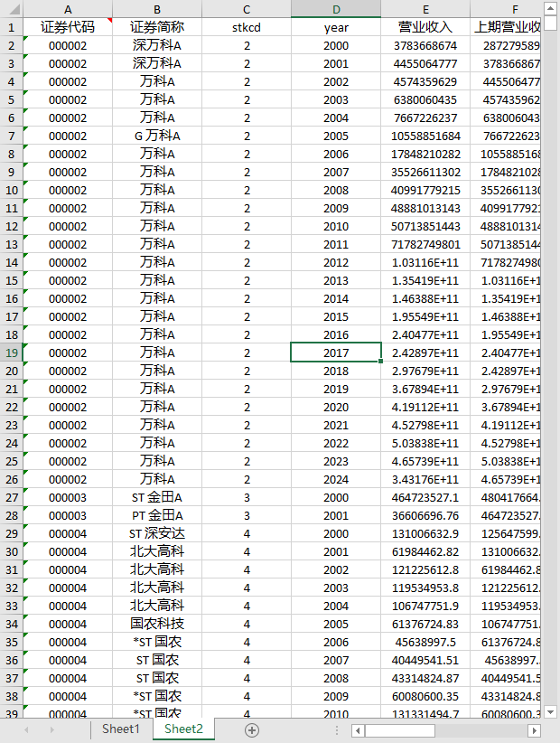Click cell containing 71782749801
The width and height of the screenshot is (560, 743).
coord(425,245)
